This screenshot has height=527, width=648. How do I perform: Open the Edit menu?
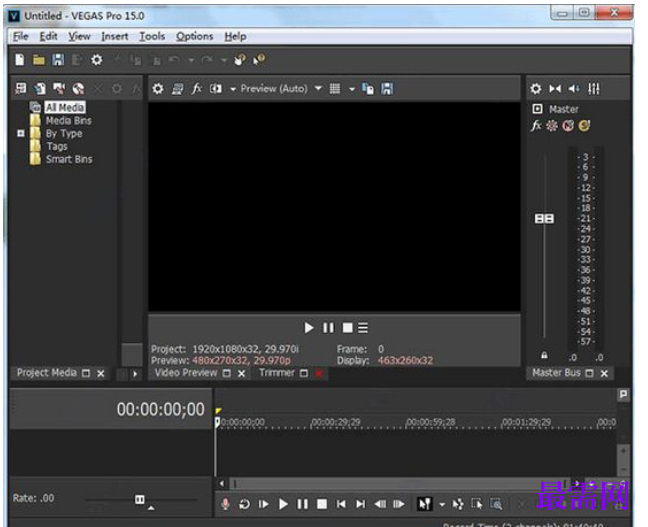tap(48, 36)
